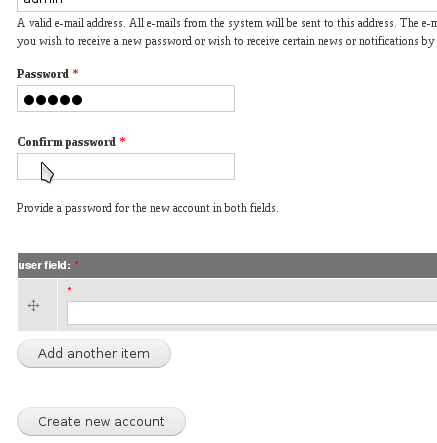Viewport: 437px width, 443px height.
Task: Click the drag handle cross icon
Action: 33,305
